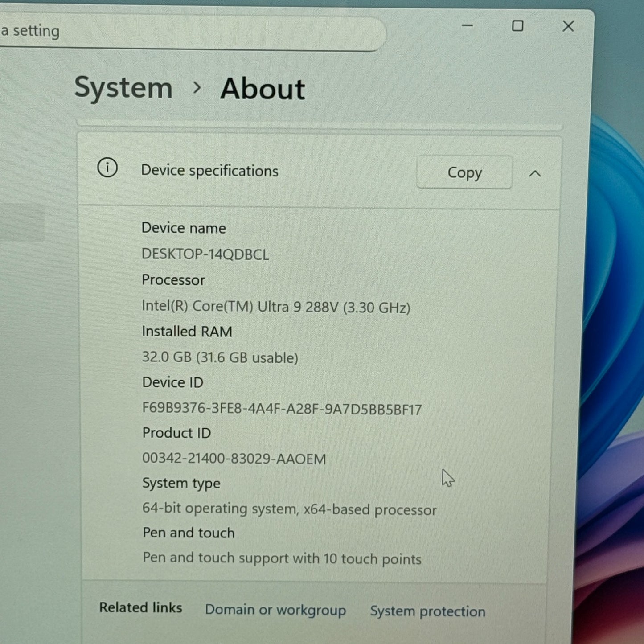Click the breadcrumb arrow between System and About
The image size is (644, 644).
(x=197, y=88)
